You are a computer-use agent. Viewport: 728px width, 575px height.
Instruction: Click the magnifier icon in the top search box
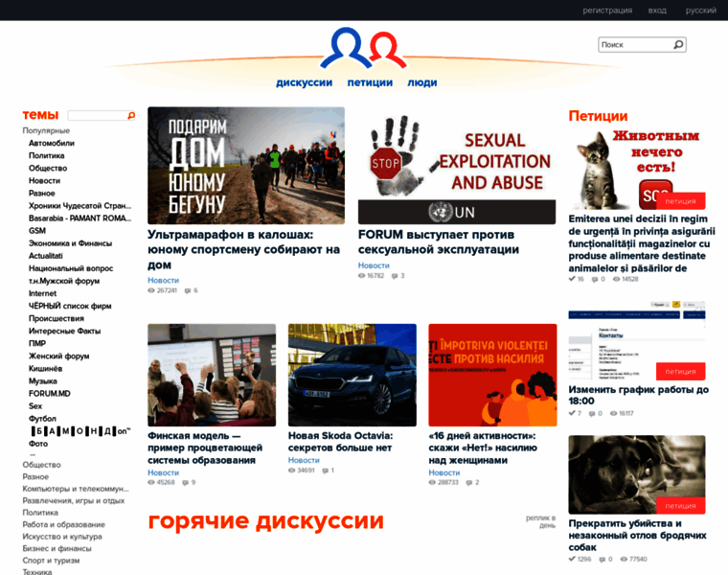pos(678,45)
